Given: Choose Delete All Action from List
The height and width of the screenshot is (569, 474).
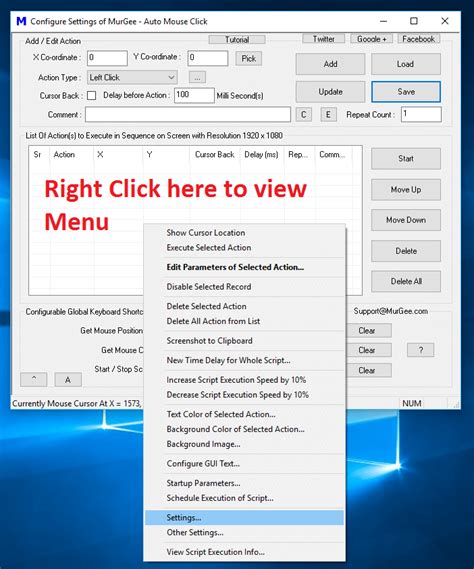Looking at the screenshot, I should 244,321.
